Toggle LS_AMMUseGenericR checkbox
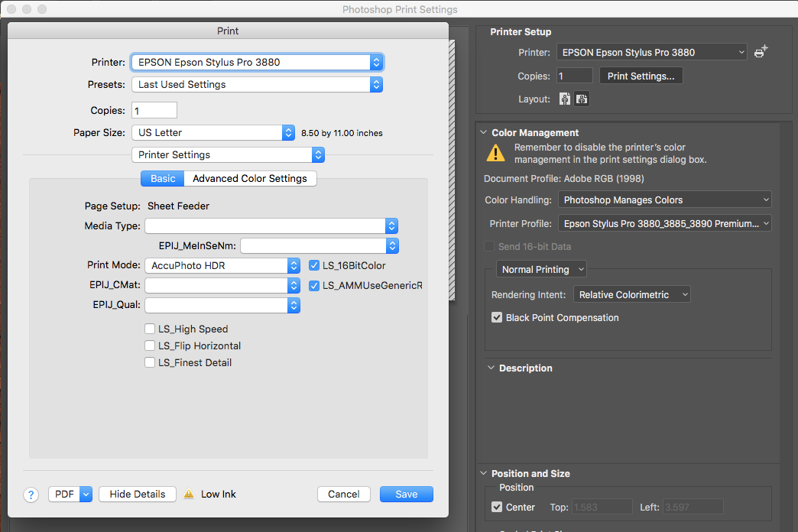The height and width of the screenshot is (532, 798). point(314,286)
